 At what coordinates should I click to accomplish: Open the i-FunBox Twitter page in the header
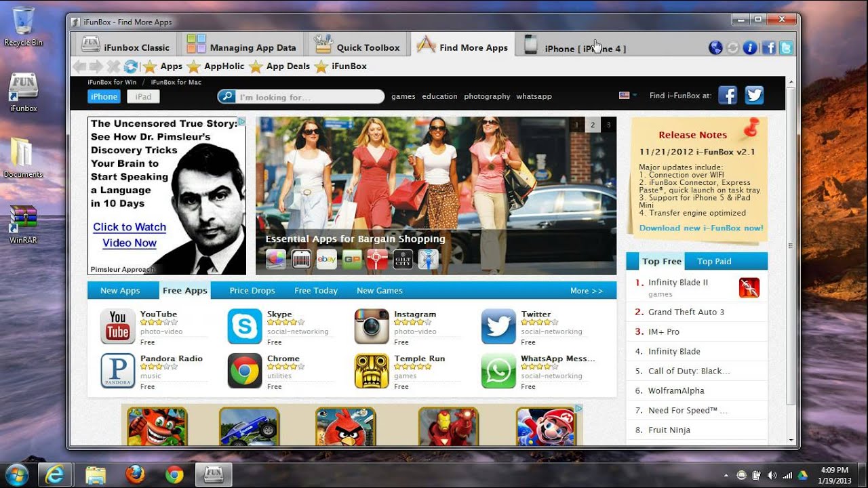pos(754,96)
